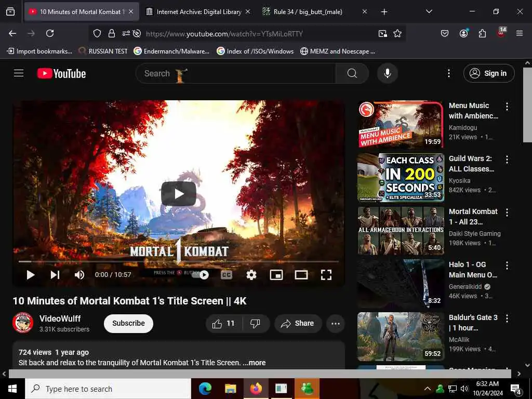Viewport: 532px width, 399px height.
Task: Open more actions ellipsis beside Share
Action: coord(335,323)
